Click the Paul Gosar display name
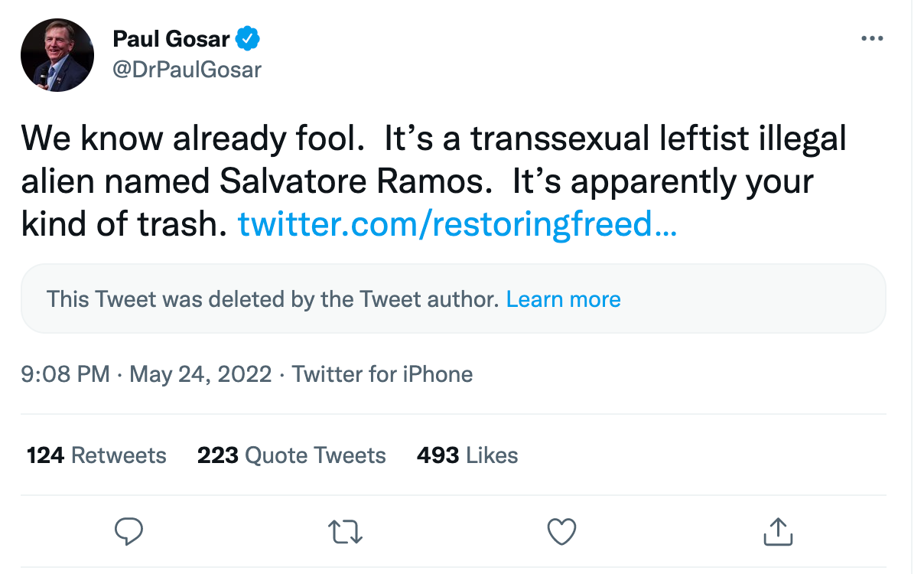The height and width of the screenshot is (574, 924). [x=171, y=38]
